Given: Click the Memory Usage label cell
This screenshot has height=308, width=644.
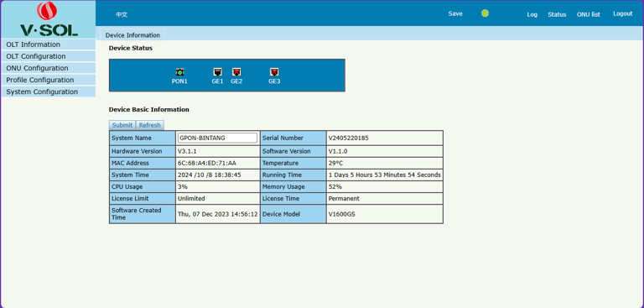Looking at the screenshot, I should coord(293,186).
